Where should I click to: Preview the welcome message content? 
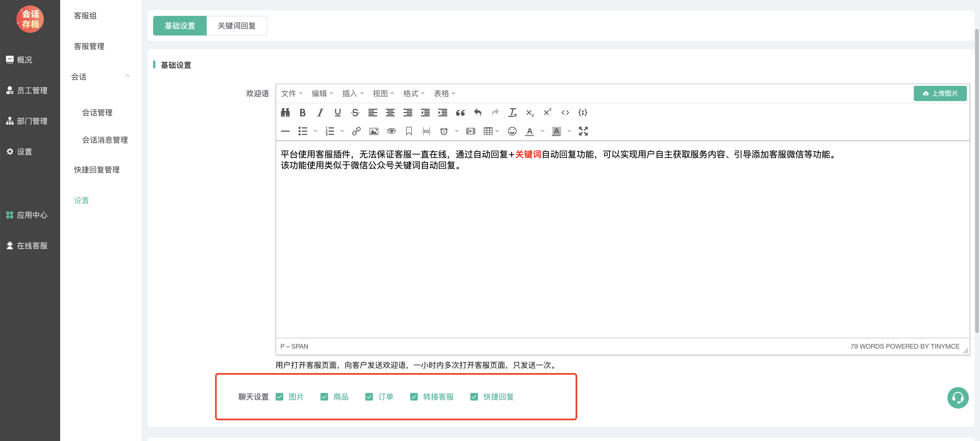coord(391,131)
